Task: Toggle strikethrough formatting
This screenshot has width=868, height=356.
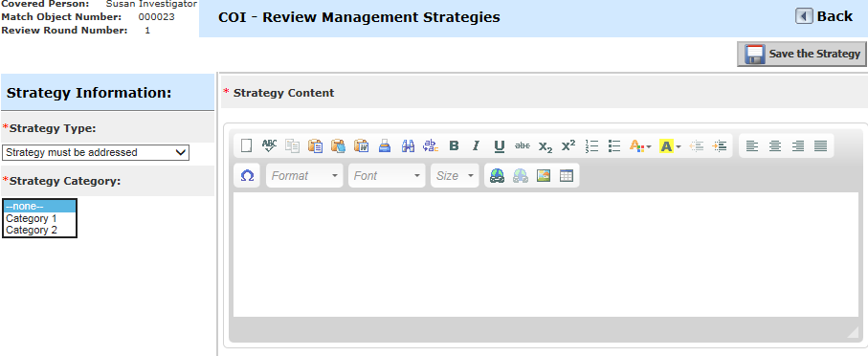Action: click(x=522, y=145)
